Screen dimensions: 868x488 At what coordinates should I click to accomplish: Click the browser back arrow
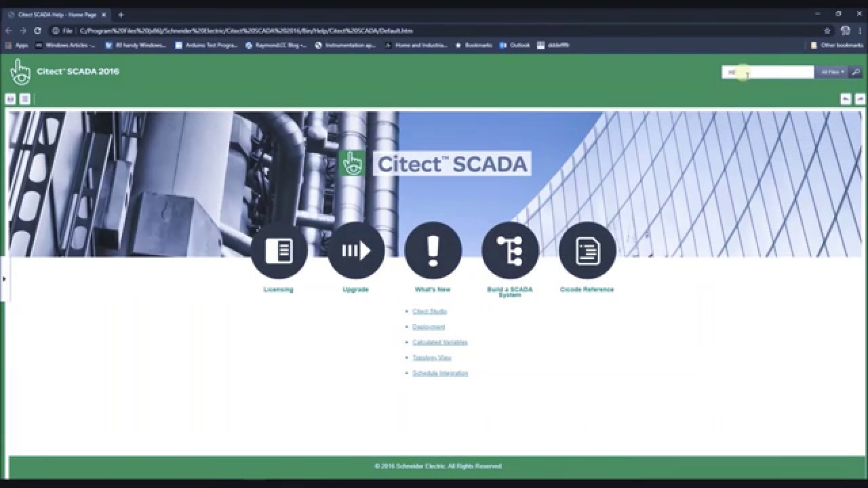click(8, 30)
